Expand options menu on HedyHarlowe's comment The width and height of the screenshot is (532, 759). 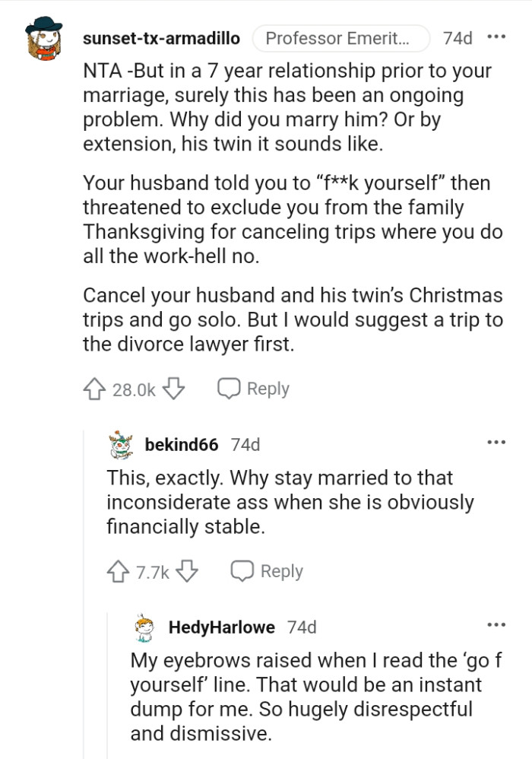[496, 625]
